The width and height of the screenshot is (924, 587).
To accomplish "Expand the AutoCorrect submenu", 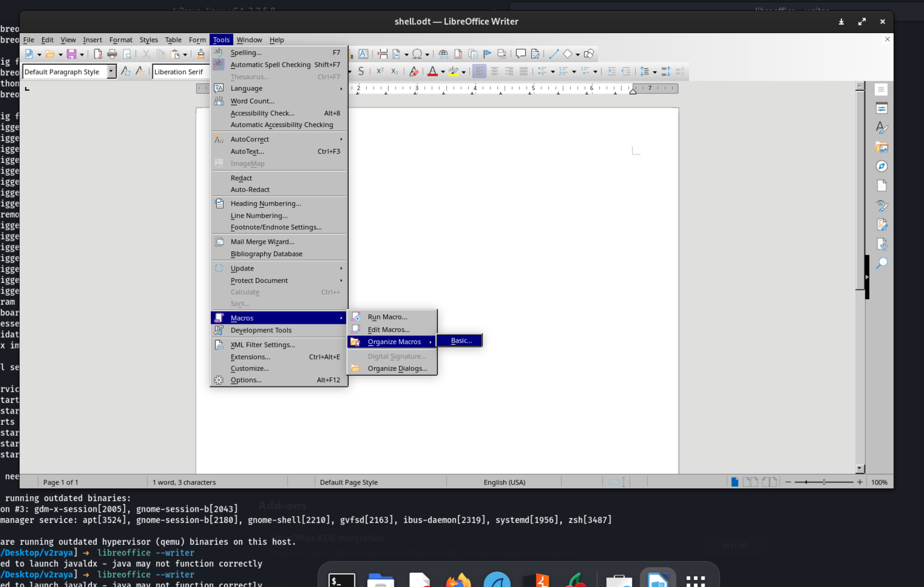I will [x=279, y=139].
